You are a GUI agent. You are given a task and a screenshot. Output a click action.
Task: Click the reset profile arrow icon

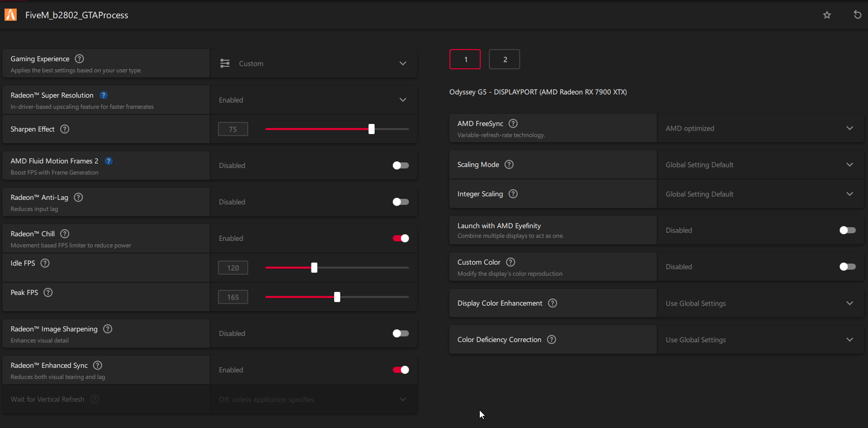coord(857,15)
